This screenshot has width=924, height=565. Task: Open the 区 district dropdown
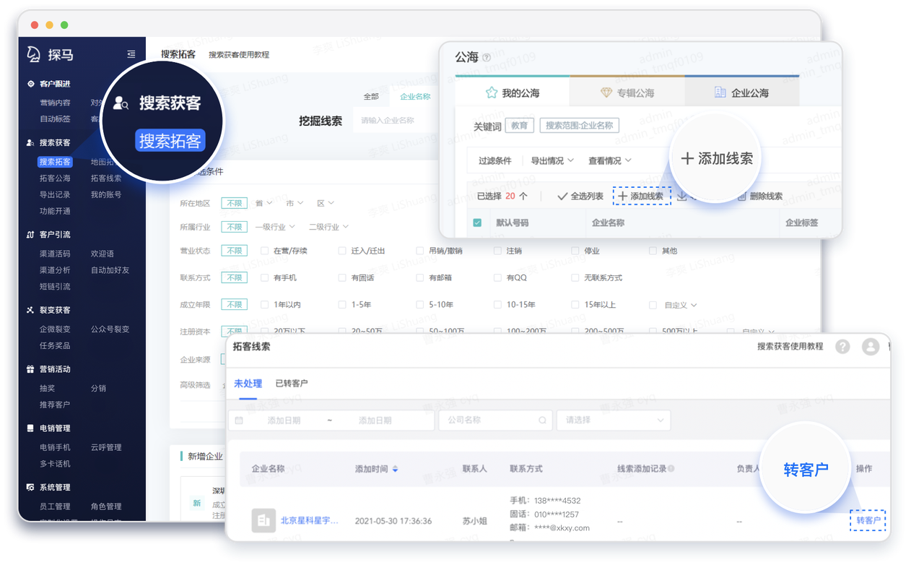[x=326, y=204]
